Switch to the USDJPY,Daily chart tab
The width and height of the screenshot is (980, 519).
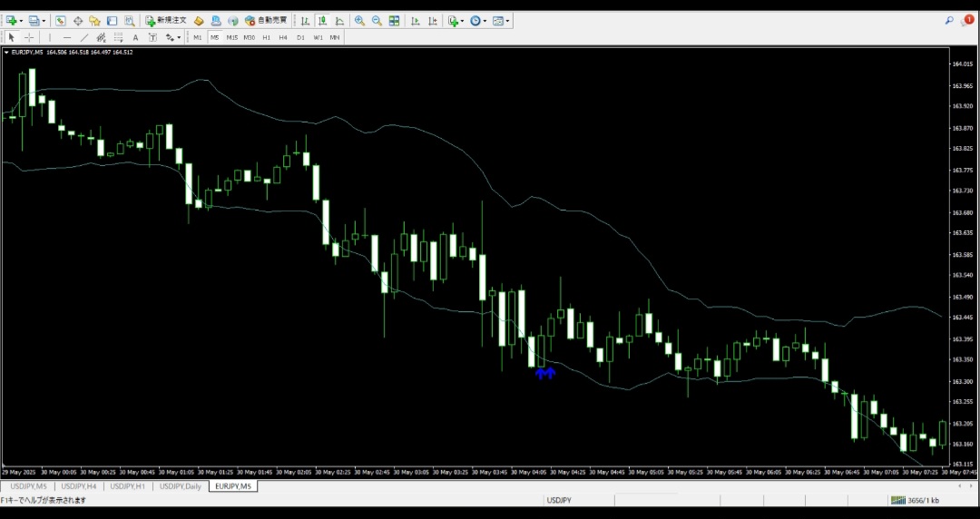tap(181, 486)
